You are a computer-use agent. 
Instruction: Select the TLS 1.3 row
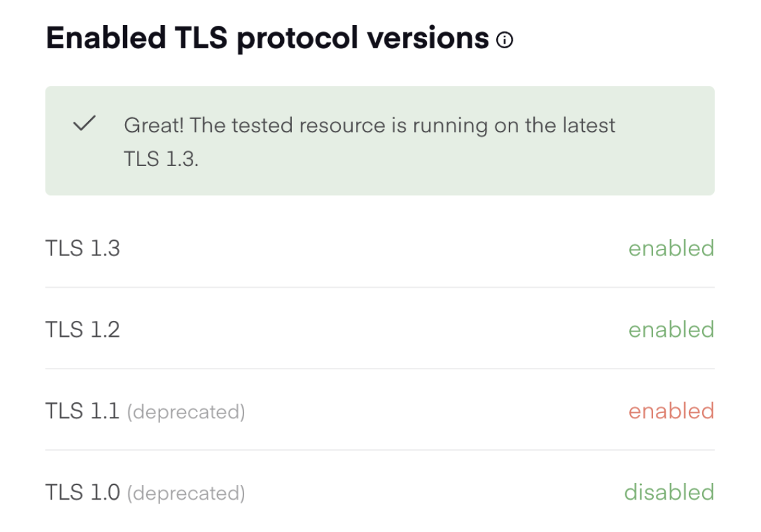click(x=380, y=249)
